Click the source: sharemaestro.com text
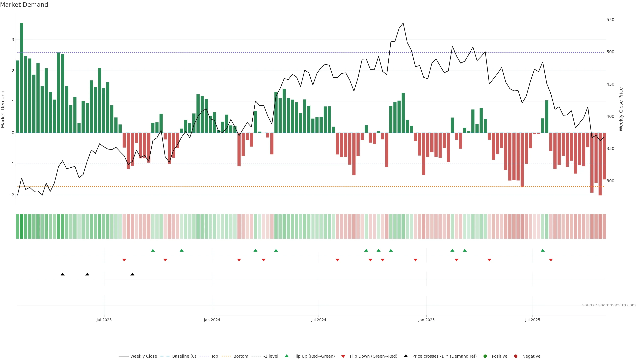The image size is (644, 362). tap(609, 305)
